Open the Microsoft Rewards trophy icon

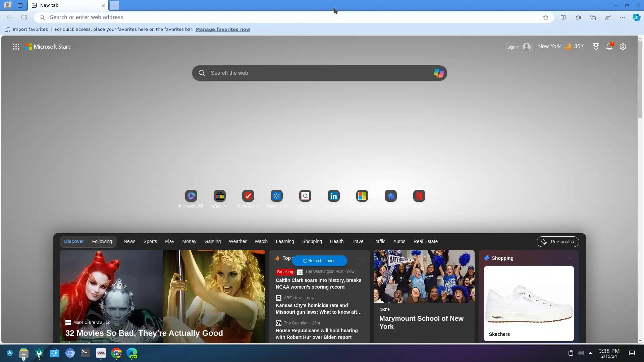[596, 47]
